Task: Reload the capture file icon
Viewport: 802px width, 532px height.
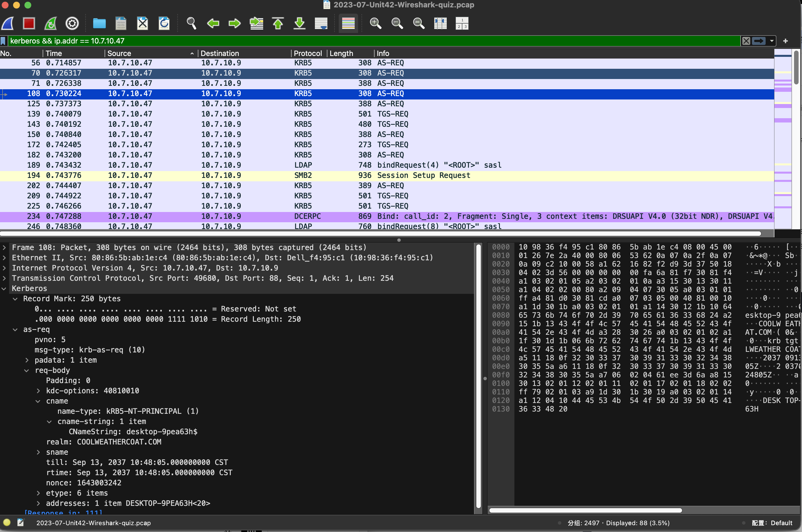Action: (164, 23)
